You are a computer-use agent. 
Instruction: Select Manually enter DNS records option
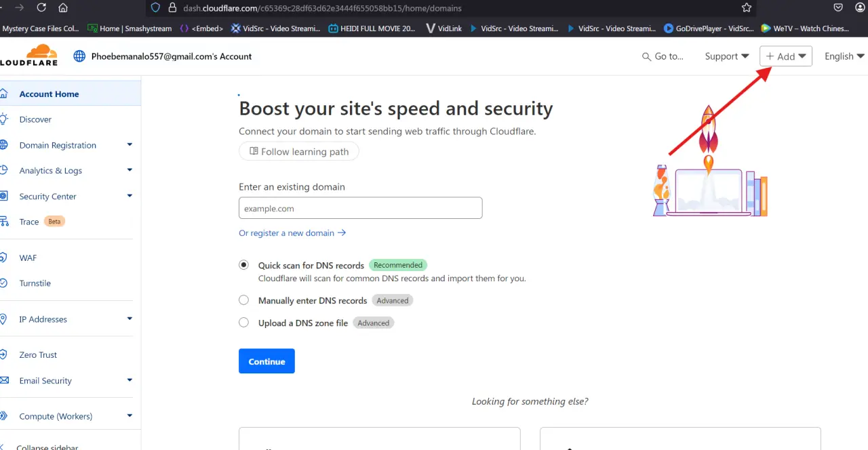[x=243, y=300]
